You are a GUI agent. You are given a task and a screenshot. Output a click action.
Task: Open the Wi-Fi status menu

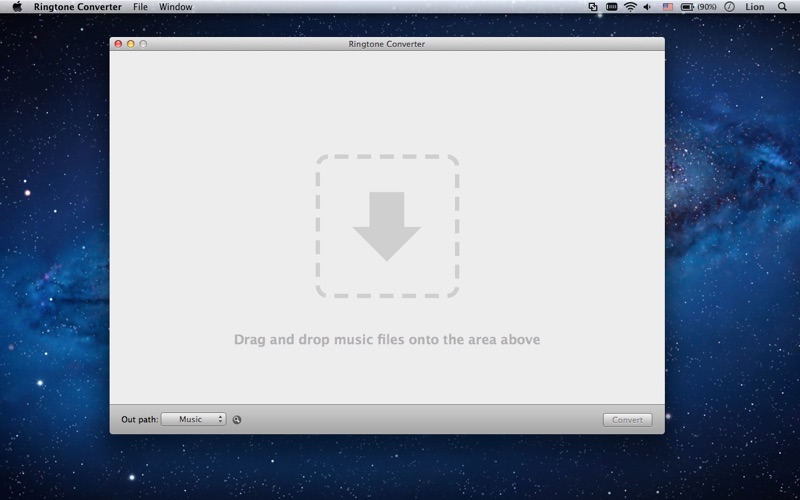click(631, 7)
